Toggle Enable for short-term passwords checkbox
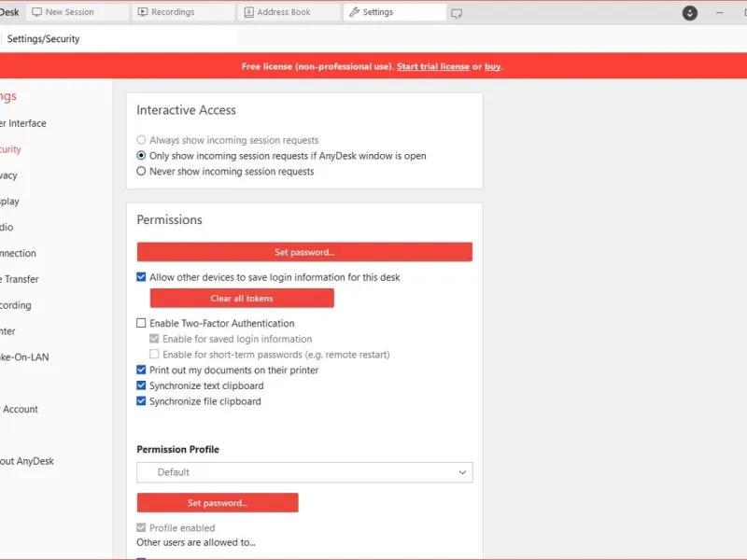Image resolution: width=747 pixels, height=560 pixels. (x=154, y=355)
